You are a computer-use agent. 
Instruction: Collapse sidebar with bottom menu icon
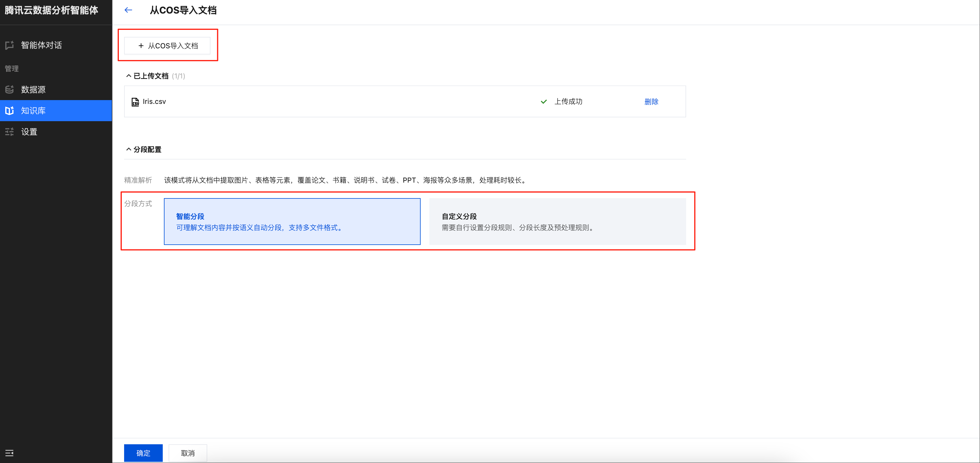point(9,453)
